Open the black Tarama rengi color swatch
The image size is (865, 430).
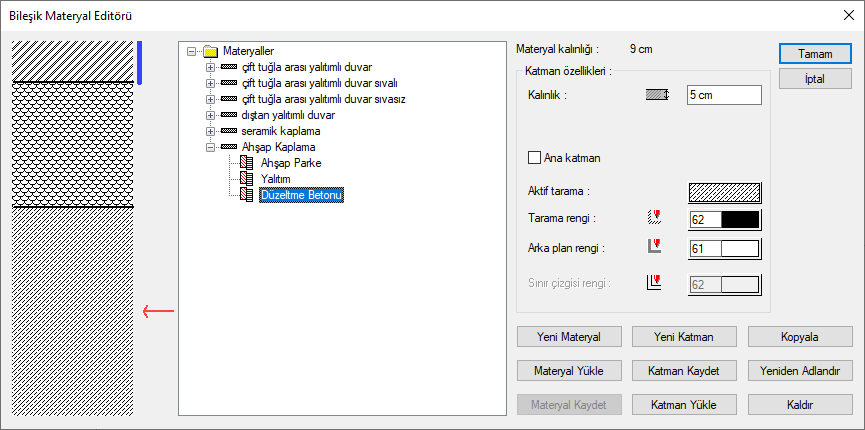coord(739,220)
